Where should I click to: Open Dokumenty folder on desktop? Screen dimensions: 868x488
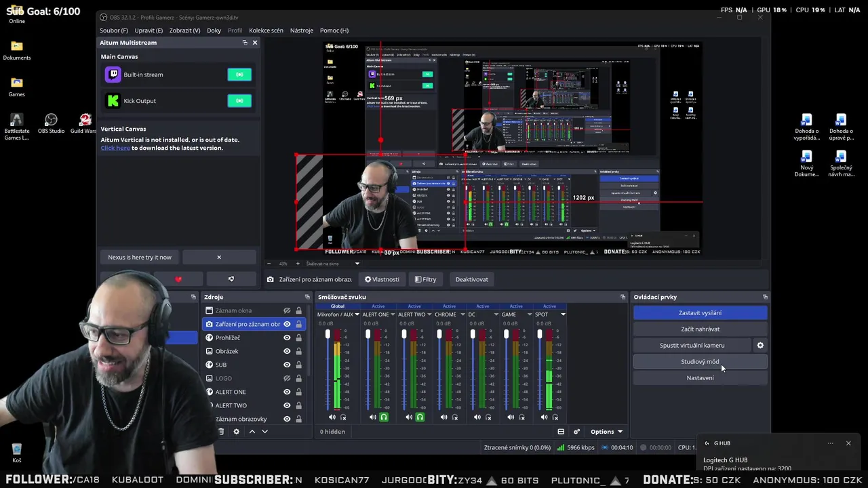point(17,50)
